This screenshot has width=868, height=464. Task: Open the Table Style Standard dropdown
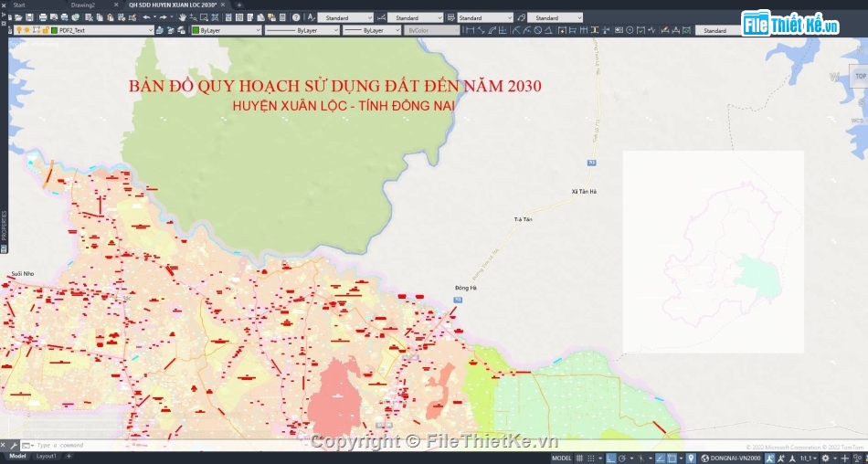pyautogui.click(x=509, y=17)
